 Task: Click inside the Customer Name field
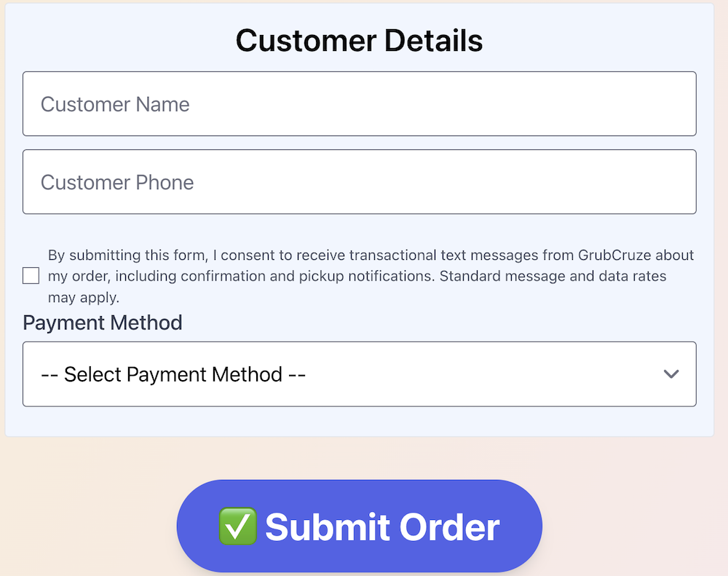(360, 103)
